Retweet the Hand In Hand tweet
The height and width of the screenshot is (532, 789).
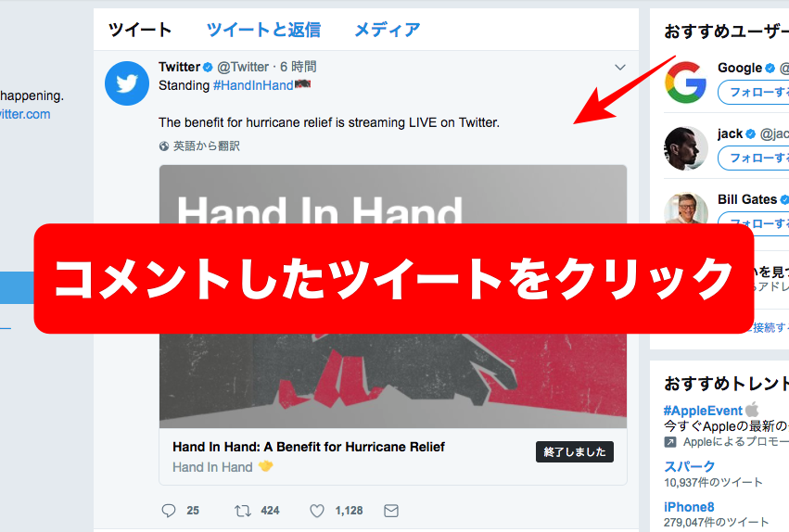point(243,511)
